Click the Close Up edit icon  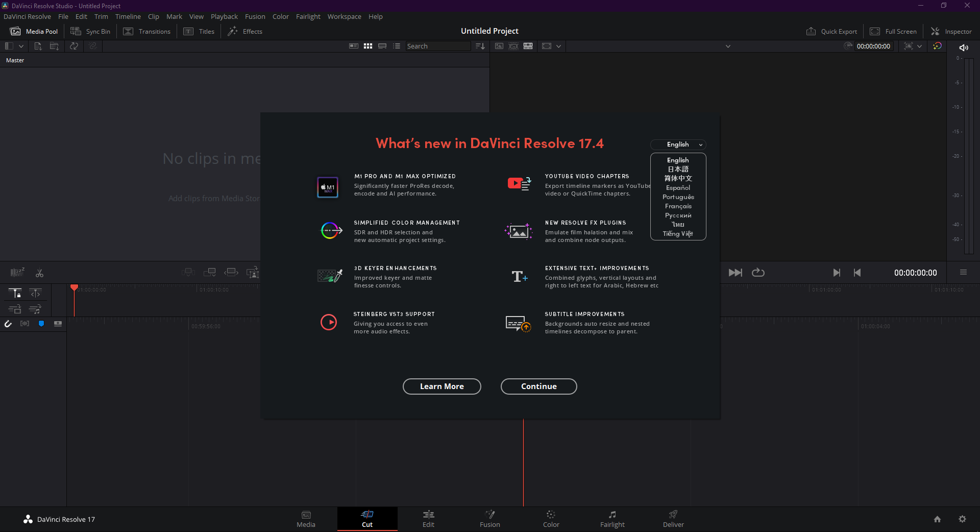click(x=253, y=273)
